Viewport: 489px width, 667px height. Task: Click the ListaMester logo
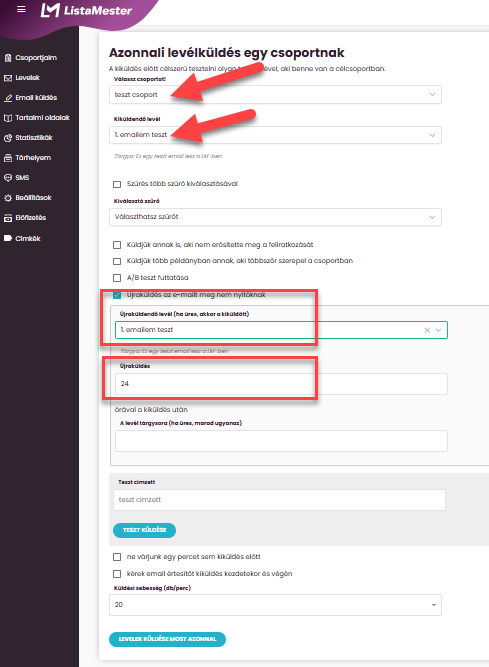tap(86, 10)
